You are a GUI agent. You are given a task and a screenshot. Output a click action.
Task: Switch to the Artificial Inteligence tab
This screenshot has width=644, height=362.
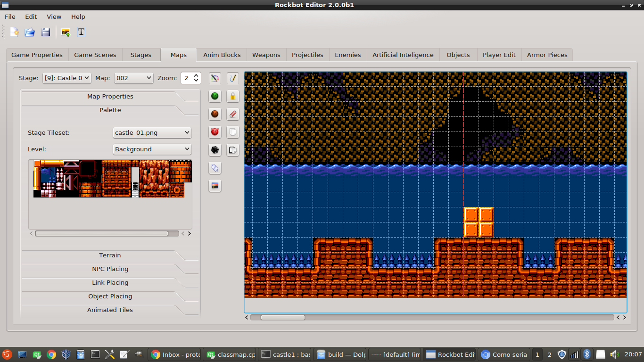[x=403, y=55]
